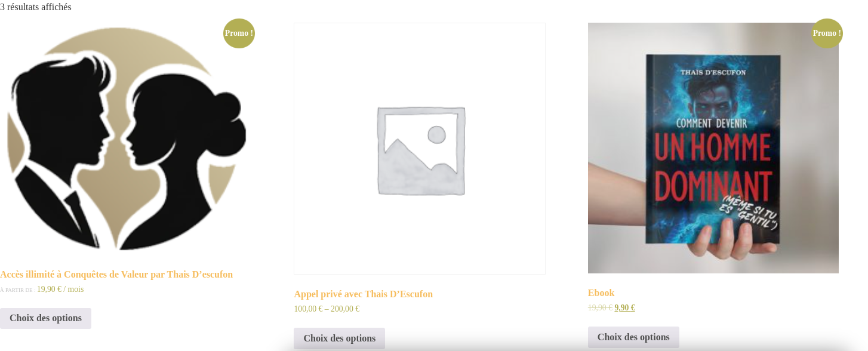Image resolution: width=868 pixels, height=351 pixels.
Task: Click the Promo badge on the Ebook cover
Action: click(827, 33)
